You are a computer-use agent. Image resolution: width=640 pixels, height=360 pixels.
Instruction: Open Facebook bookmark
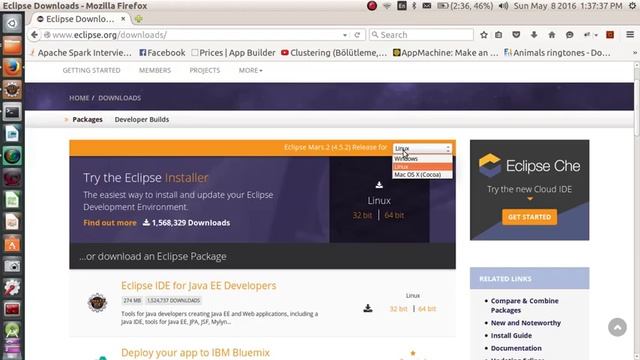click(162, 53)
